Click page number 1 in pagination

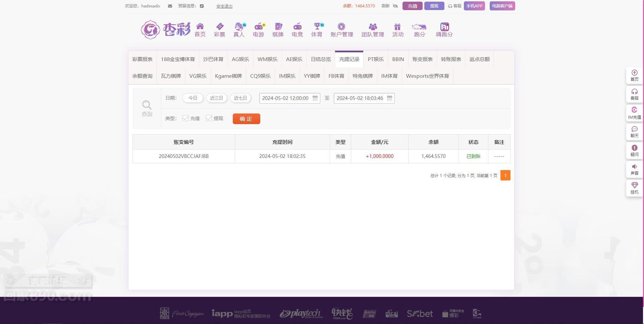505,175
